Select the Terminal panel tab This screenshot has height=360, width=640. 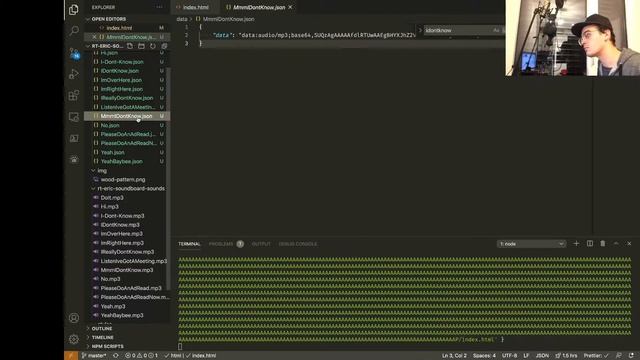[189, 244]
